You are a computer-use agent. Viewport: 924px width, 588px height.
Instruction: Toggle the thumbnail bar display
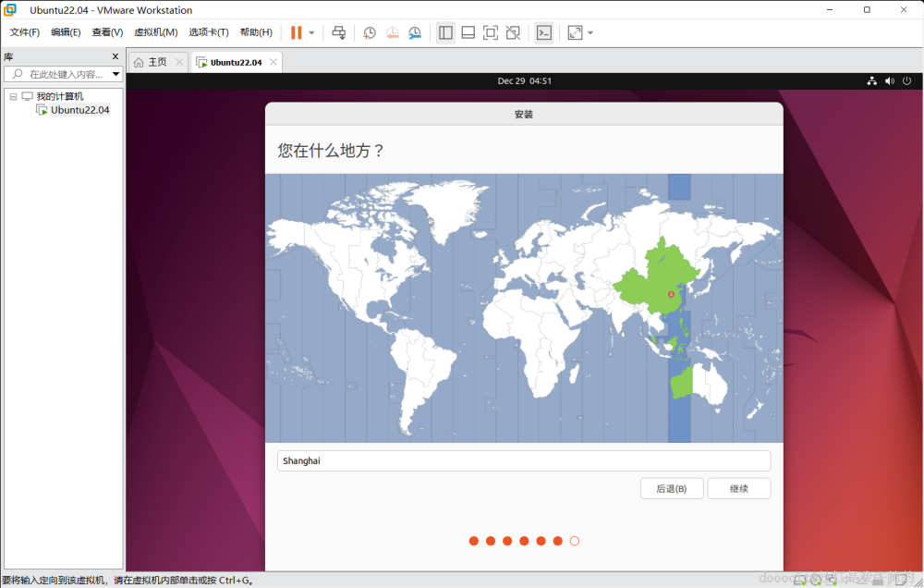[468, 32]
